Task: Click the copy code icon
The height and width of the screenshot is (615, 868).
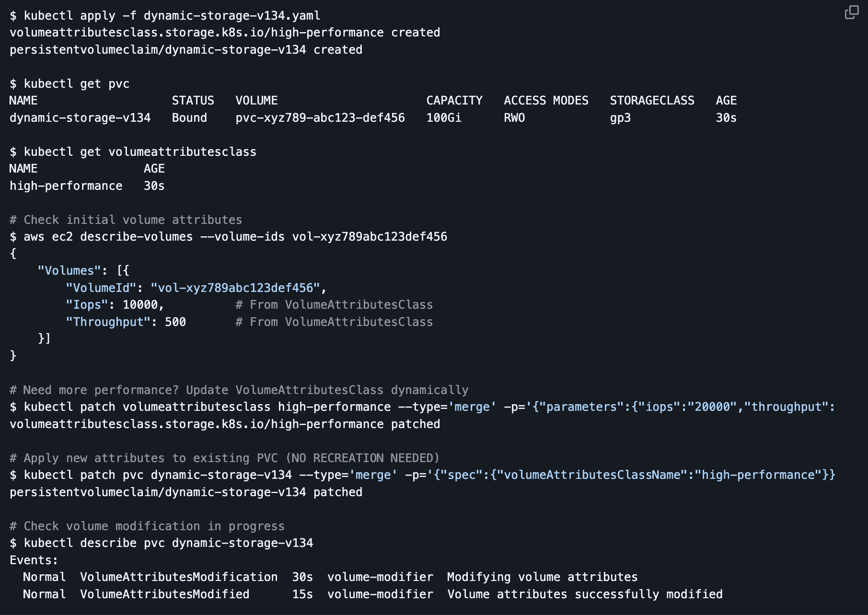Action: click(851, 12)
